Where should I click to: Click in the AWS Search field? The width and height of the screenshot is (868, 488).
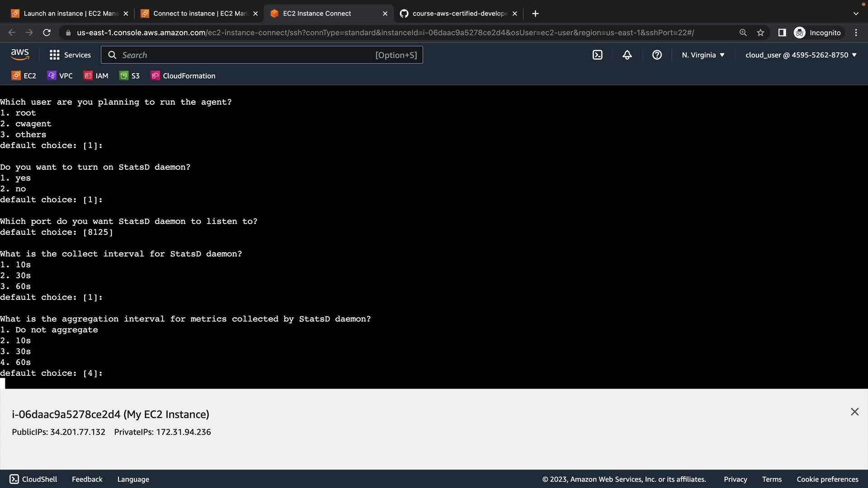244,55
